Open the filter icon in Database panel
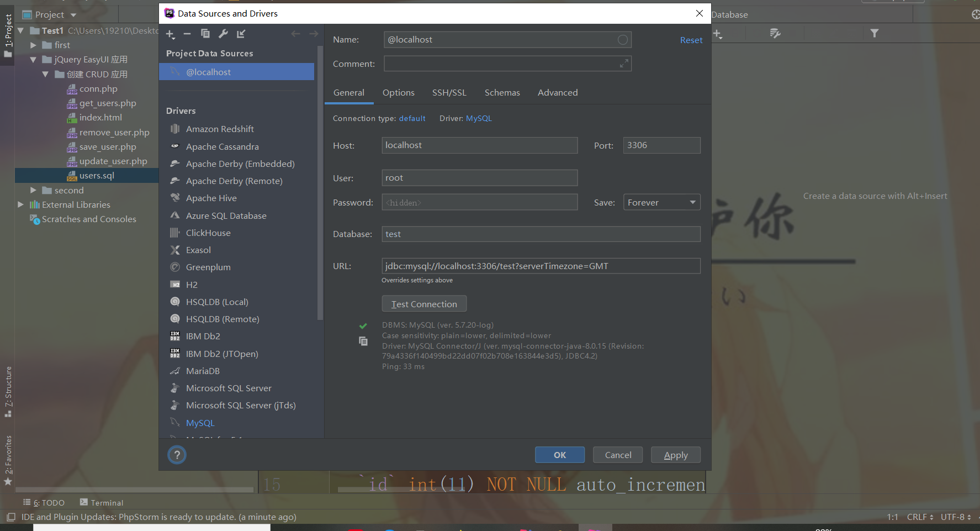The image size is (980, 531). [875, 34]
